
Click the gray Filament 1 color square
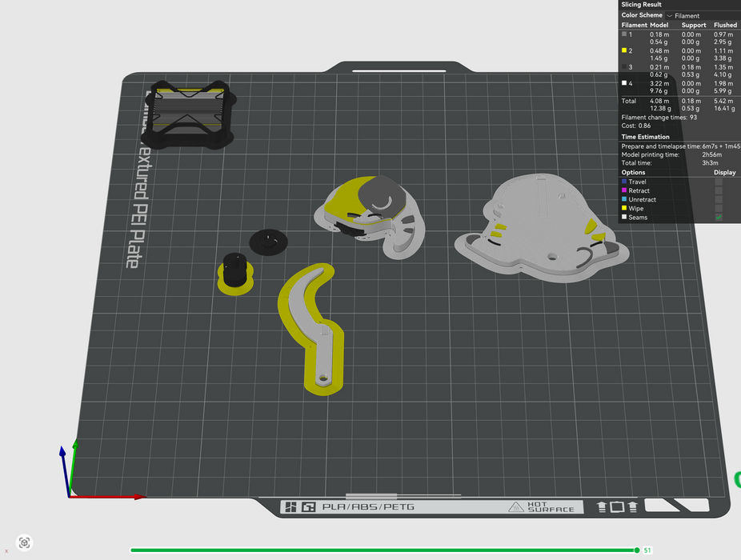[624, 34]
